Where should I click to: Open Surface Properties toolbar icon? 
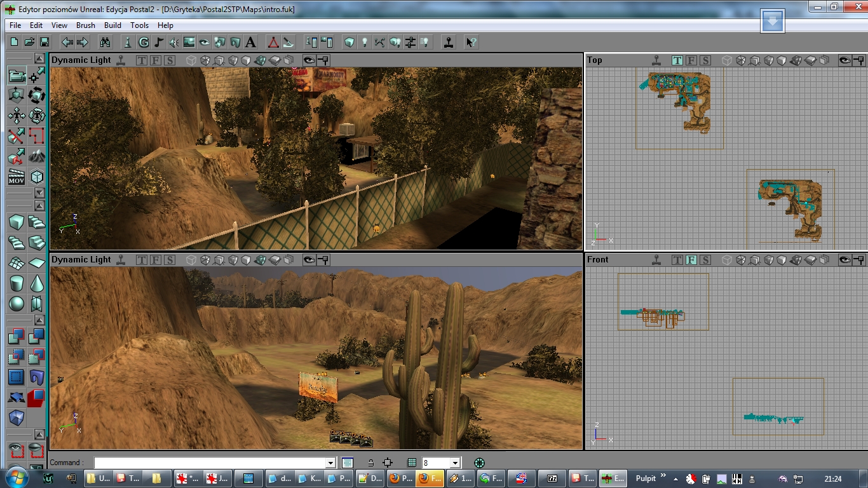click(327, 42)
